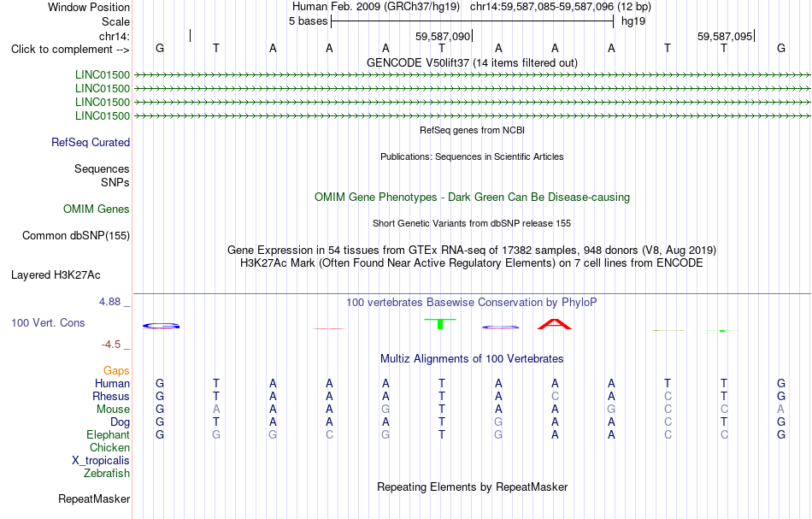Click the '5 bases' scale text
812x519 pixels.
point(308,21)
